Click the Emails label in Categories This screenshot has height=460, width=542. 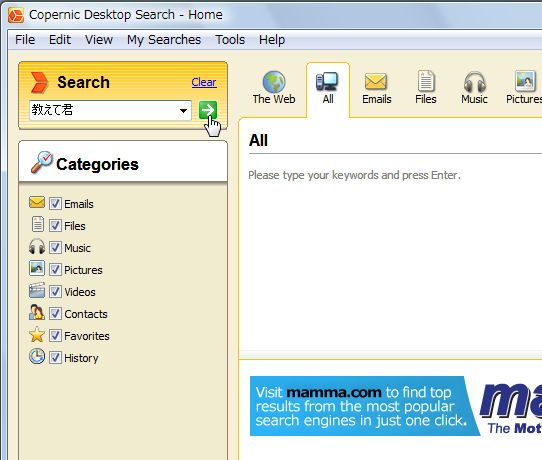pyautogui.click(x=79, y=204)
